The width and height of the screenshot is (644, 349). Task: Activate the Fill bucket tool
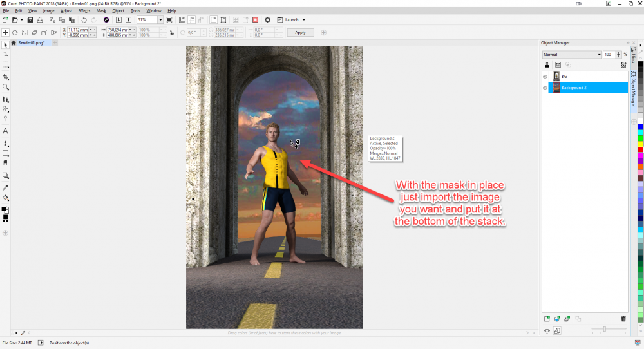5,198
